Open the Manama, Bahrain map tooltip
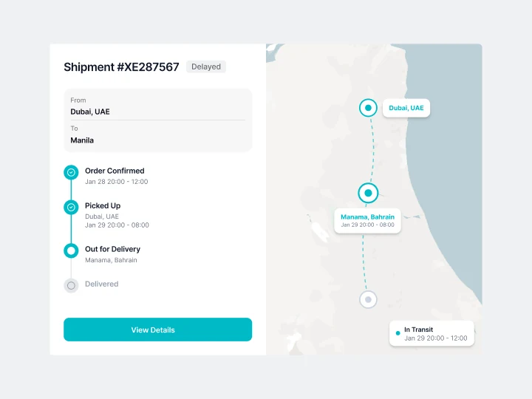532x399 pixels. coord(367,220)
